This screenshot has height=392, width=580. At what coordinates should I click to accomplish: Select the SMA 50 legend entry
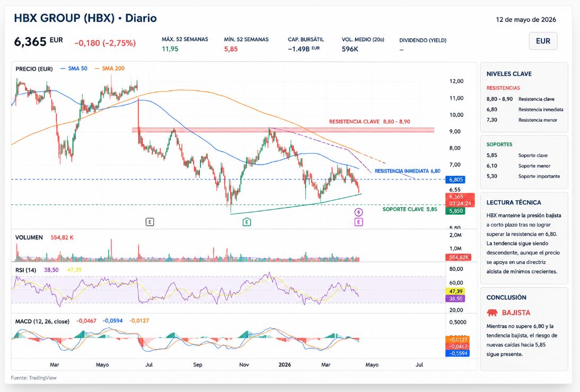(74, 68)
